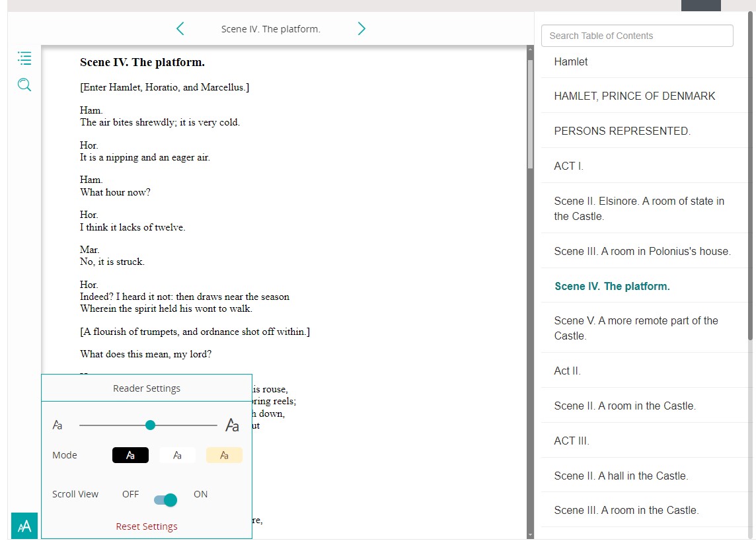Click line 'I think it lacks of twelve.'
The height and width of the screenshot is (541, 756).
click(133, 227)
